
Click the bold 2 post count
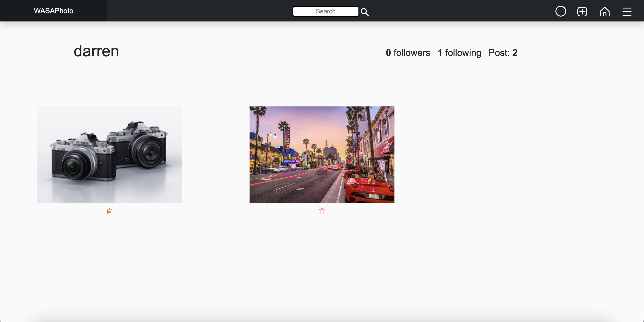(515, 53)
